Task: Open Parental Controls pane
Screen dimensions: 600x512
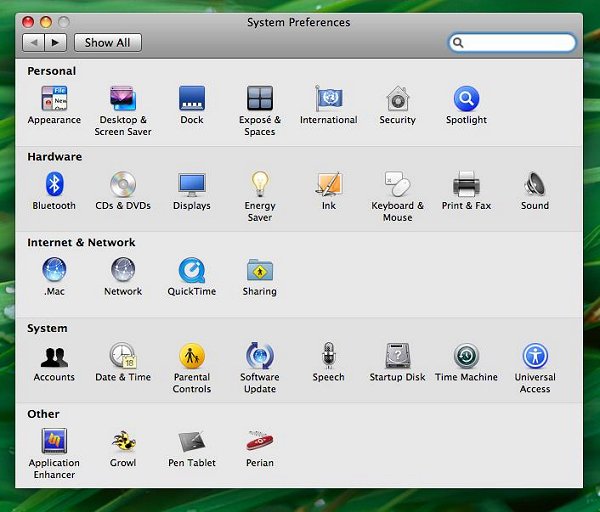Action: [191, 357]
